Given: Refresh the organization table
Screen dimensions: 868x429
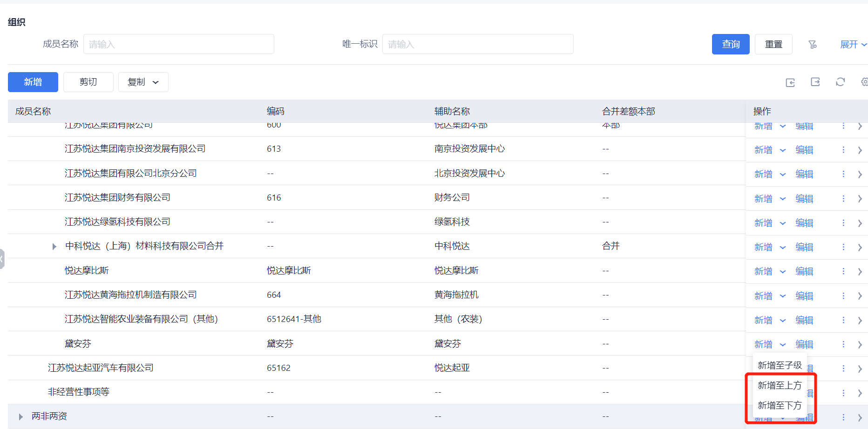Looking at the screenshot, I should coord(840,82).
